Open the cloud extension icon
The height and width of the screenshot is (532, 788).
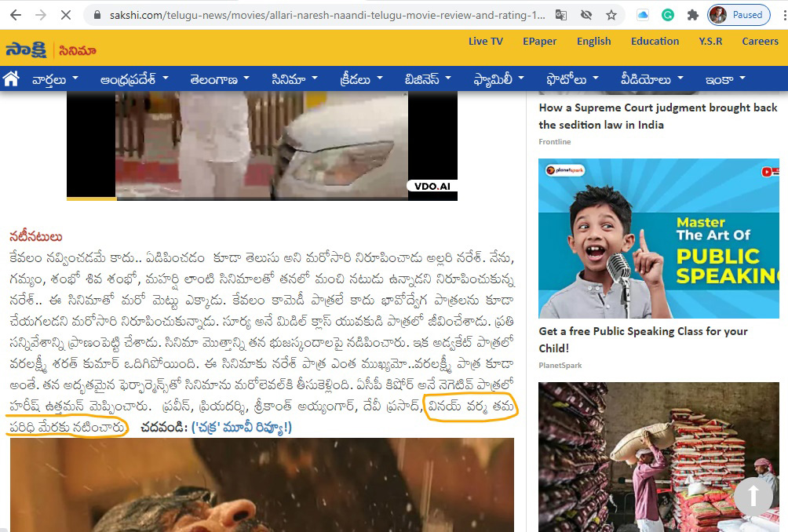(643, 15)
